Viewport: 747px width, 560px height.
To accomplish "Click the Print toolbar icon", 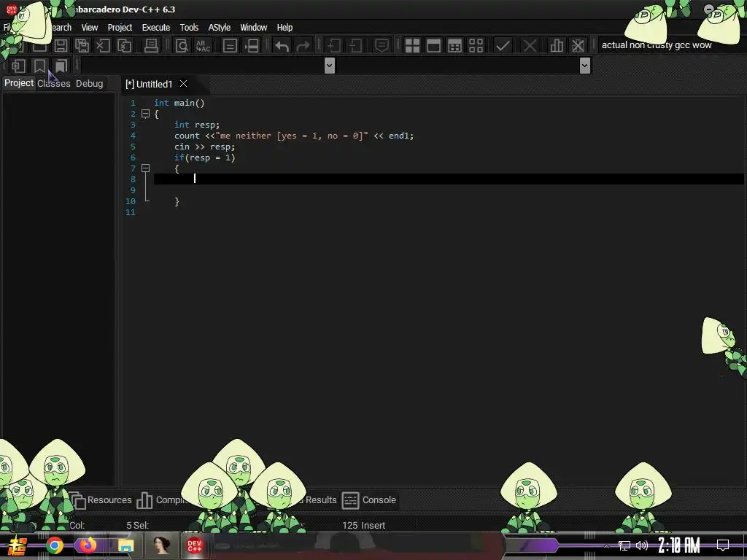I will coord(151,46).
